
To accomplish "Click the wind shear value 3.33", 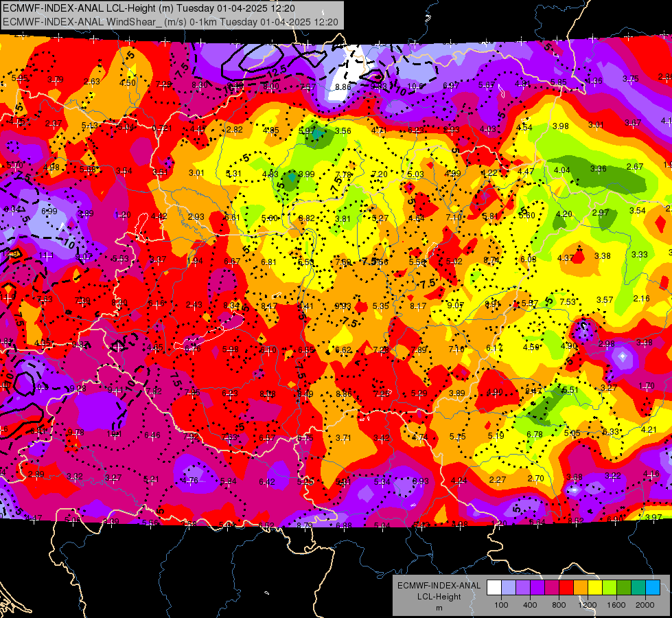I will 640,255.
